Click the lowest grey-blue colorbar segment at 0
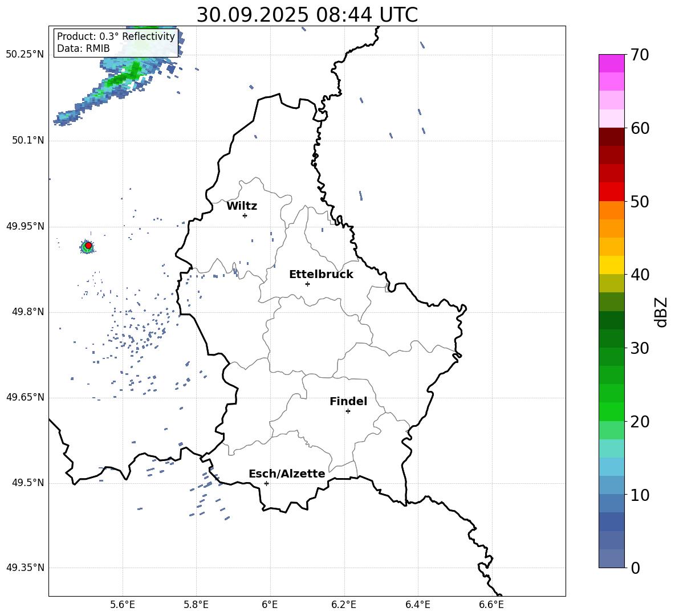Image resolution: width=675 pixels, height=616 pixels. (x=611, y=558)
